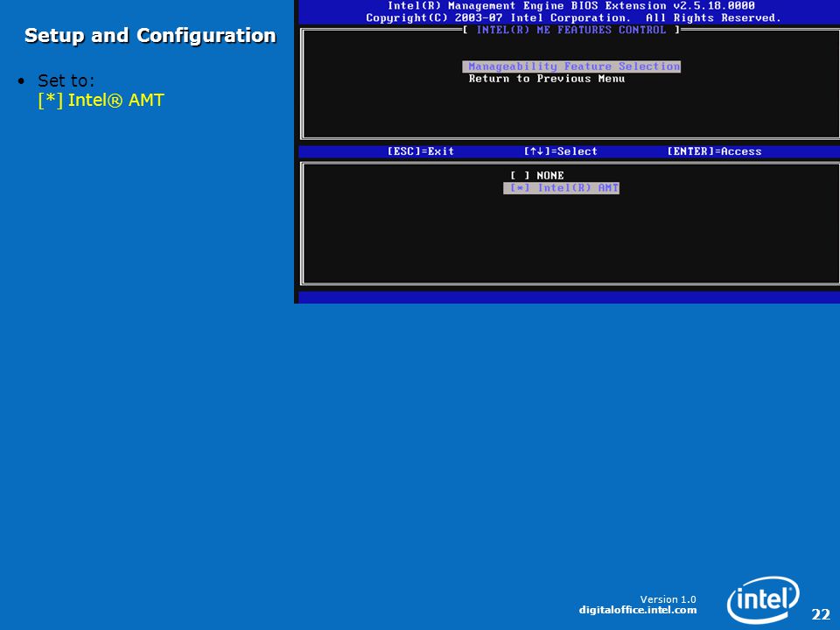Click the slide number 22
This screenshot has height=630, width=840.
coord(821,614)
